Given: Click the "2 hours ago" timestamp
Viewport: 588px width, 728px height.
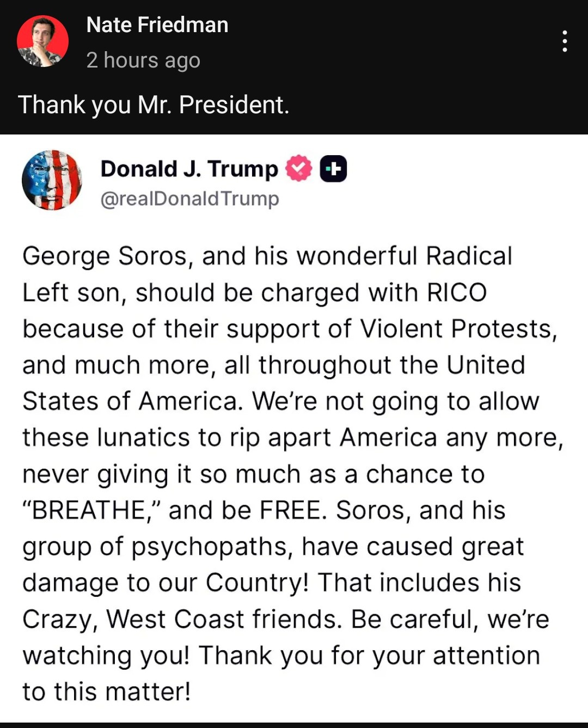Looking at the screenshot, I should (x=143, y=60).
